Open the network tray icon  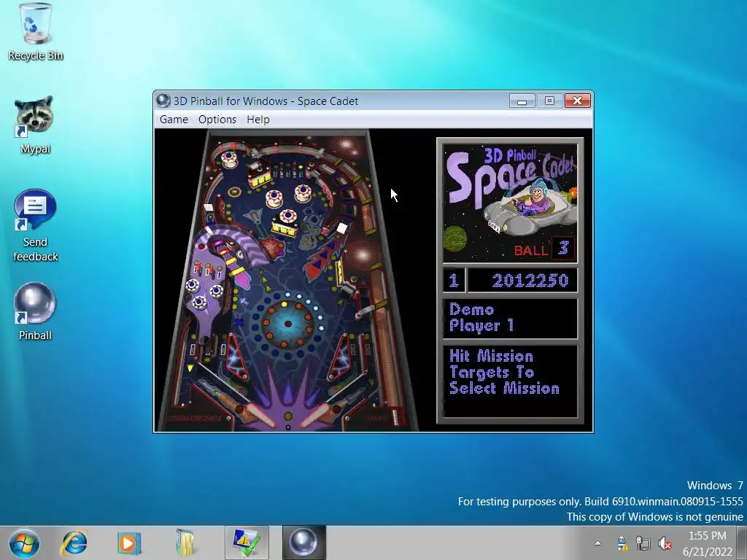click(643, 543)
